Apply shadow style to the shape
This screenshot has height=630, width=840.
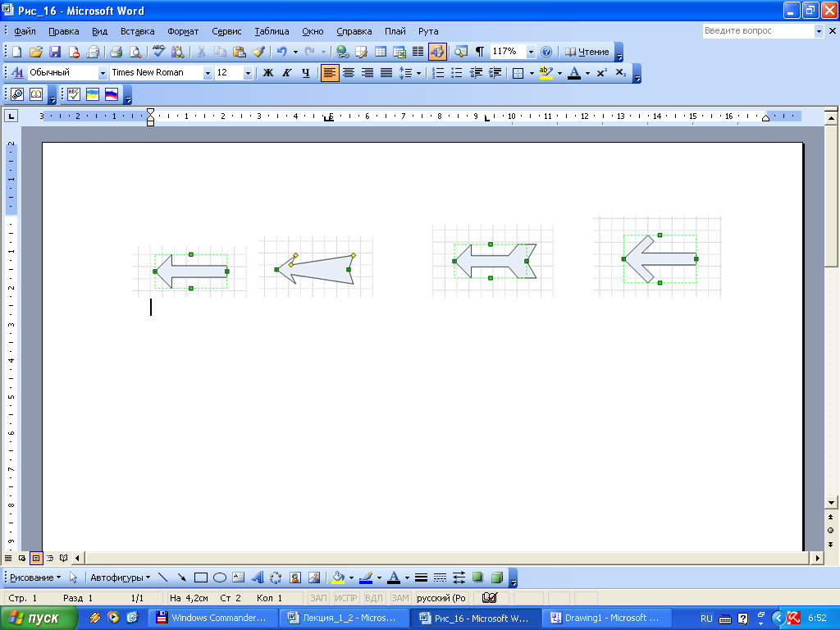coord(477,577)
